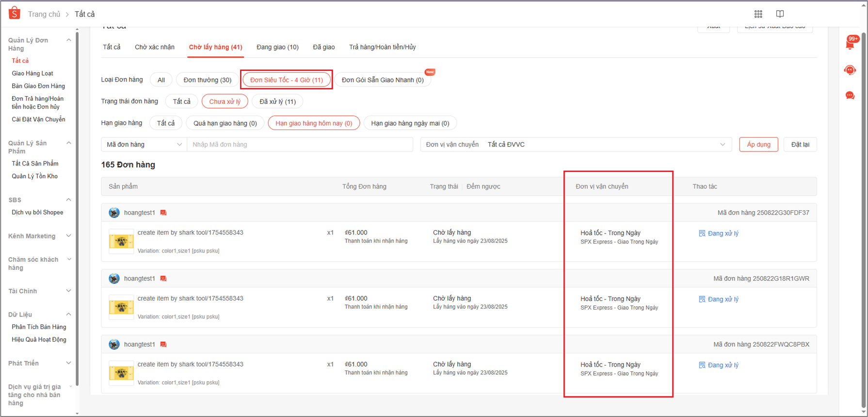Open the 'Mã đơn hàng' search type dropdown

click(144, 145)
